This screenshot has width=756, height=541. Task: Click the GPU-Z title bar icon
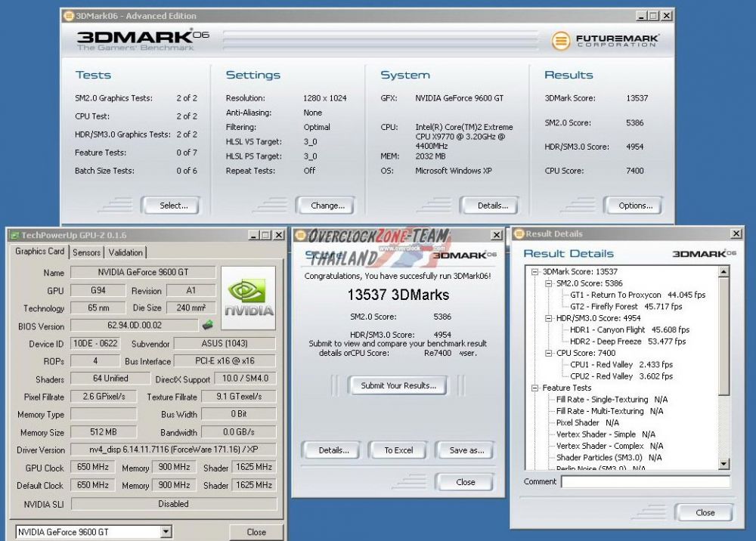[x=15, y=235]
